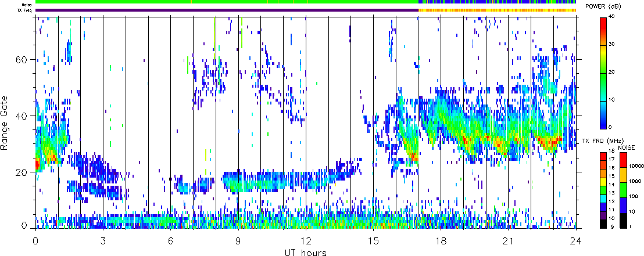Pick the red segment of the POWER colorbar
The image size is (644, 256).
tap(603, 24)
